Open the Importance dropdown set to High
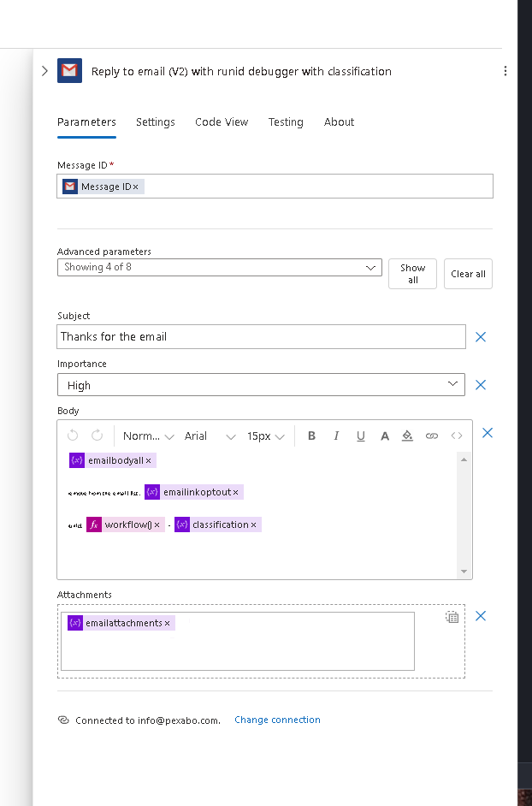The image size is (532, 806). point(261,384)
